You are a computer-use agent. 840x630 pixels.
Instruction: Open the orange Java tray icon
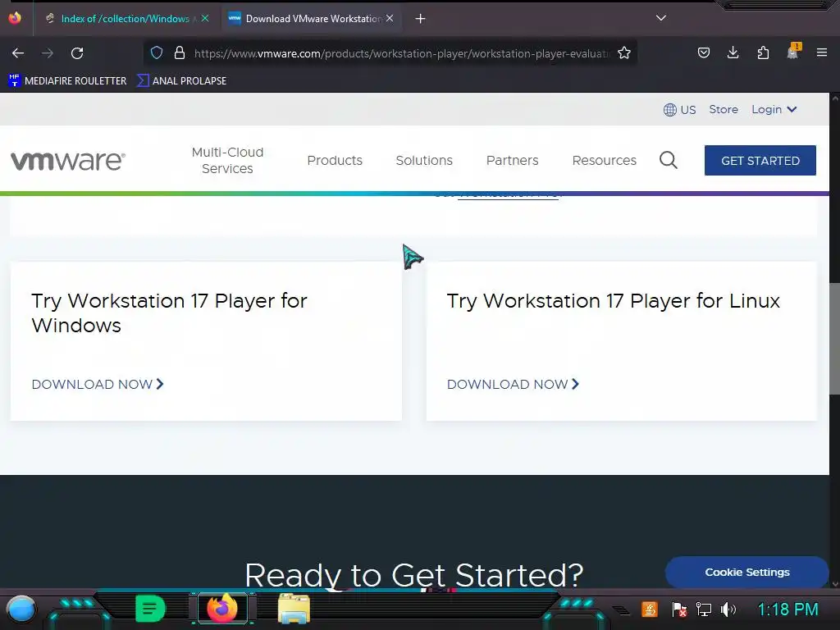tap(650, 609)
